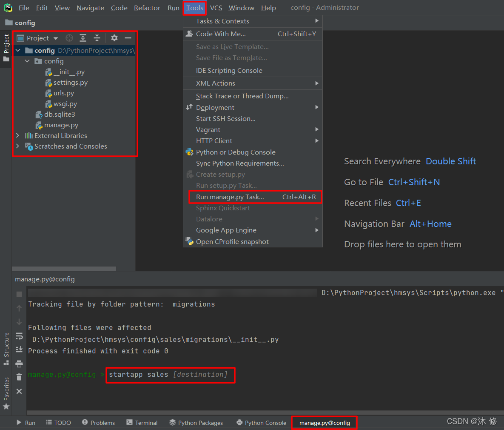Click the up arrow in console toolbar
This screenshot has width=504, height=430.
(19, 308)
